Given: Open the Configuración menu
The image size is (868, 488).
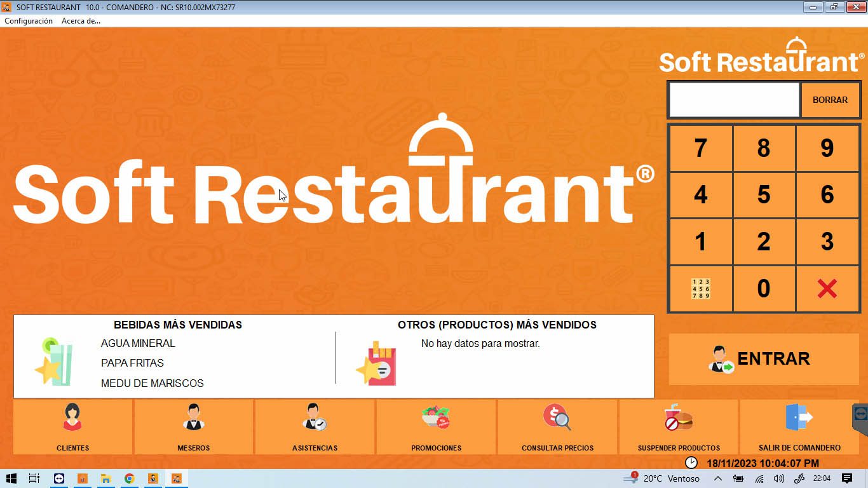Looking at the screenshot, I should point(28,21).
